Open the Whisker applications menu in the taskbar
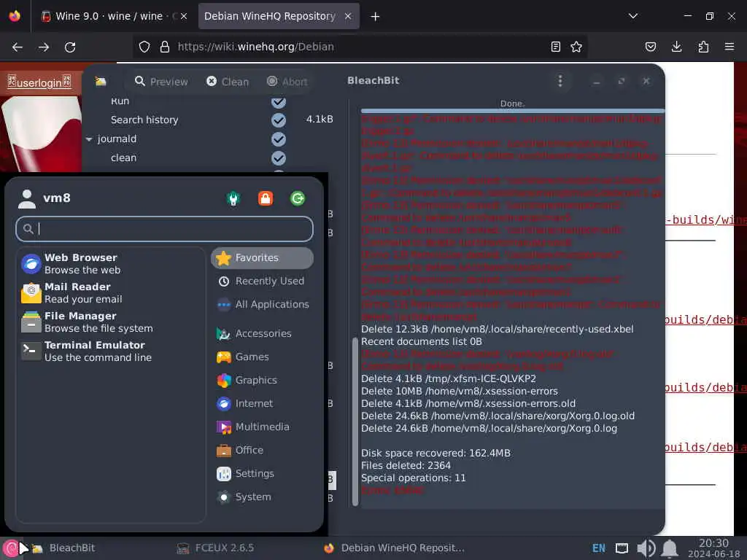Image resolution: width=747 pixels, height=560 pixels. [11, 548]
